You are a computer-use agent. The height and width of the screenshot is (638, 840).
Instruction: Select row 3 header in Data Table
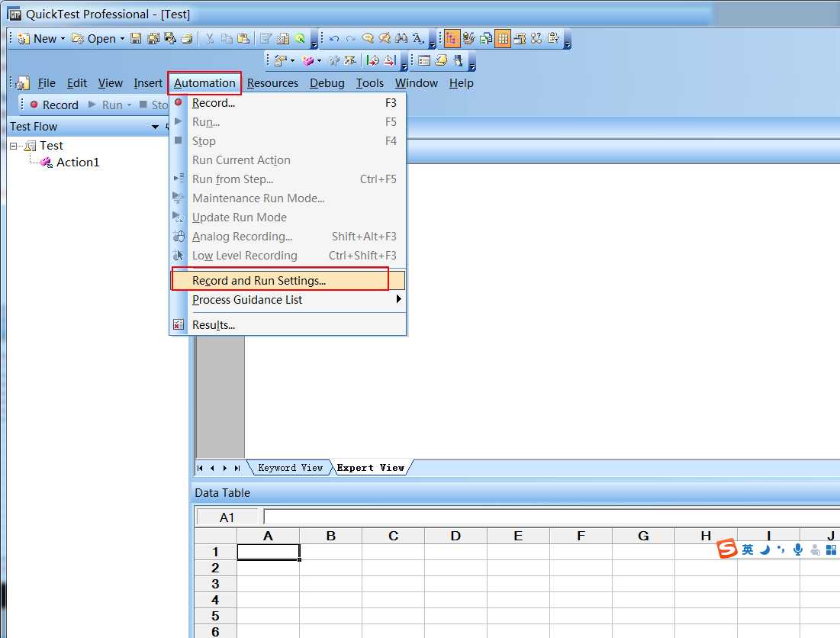215,584
